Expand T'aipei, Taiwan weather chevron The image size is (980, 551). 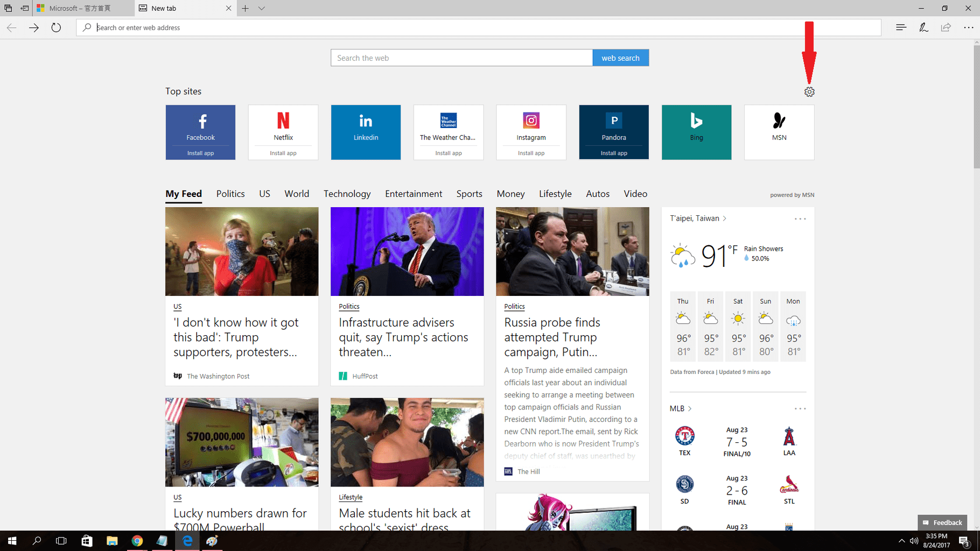pyautogui.click(x=725, y=218)
